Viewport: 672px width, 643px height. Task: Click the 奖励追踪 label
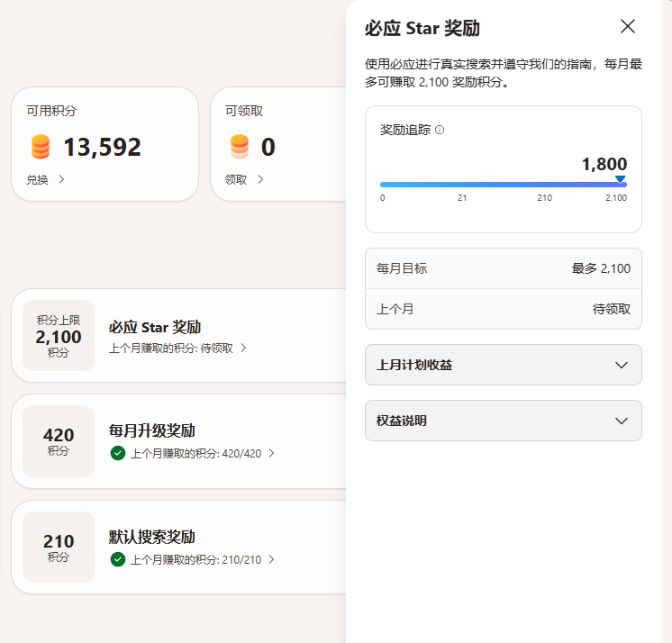pos(405,130)
